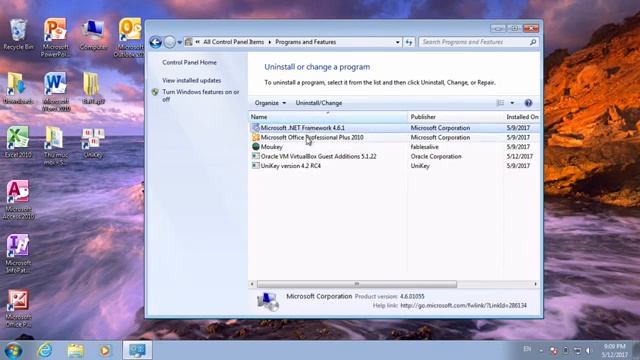This screenshot has height=360, width=640.
Task: Click the change view icon
Action: pos(500,103)
